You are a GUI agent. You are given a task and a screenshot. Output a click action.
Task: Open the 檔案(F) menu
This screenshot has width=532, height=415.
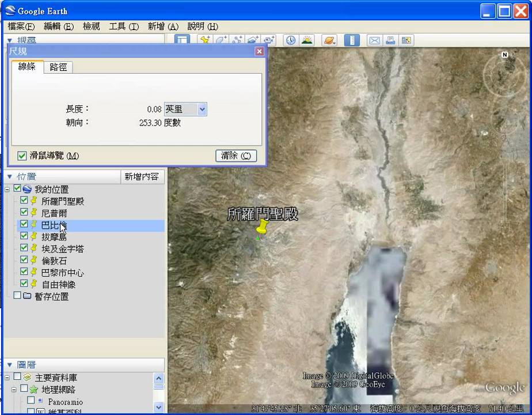coord(21,27)
